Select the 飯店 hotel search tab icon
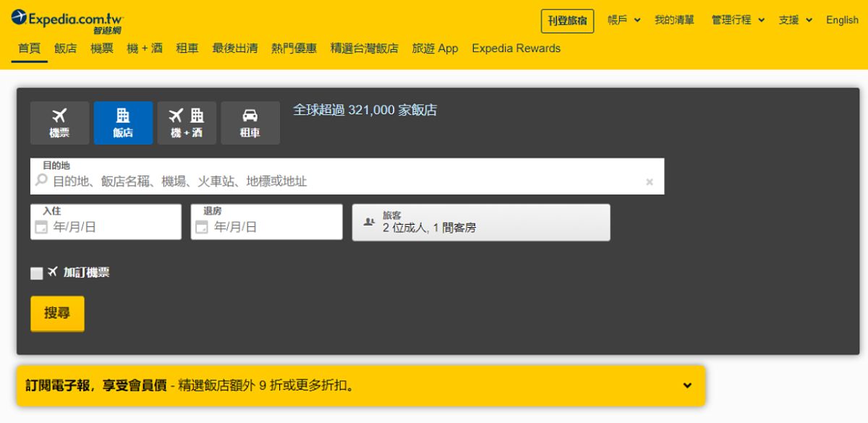 click(x=123, y=115)
